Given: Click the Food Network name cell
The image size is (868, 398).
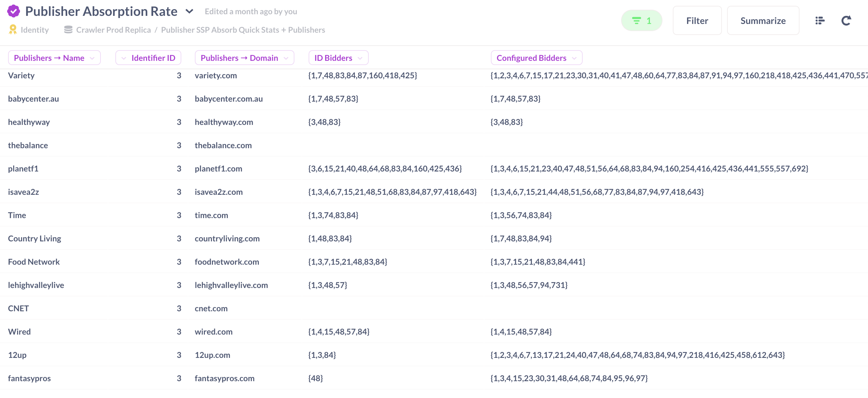Looking at the screenshot, I should pos(34,262).
